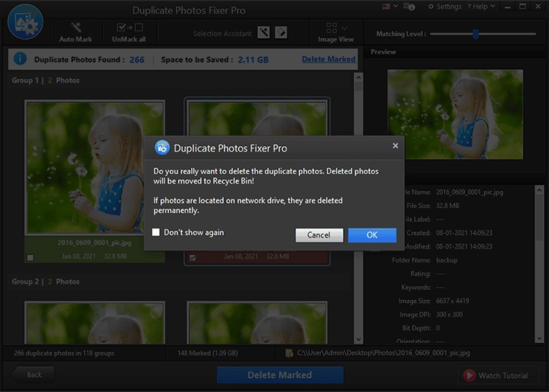This screenshot has width=549, height=392.
Task: Click the UnMark all icon
Action: point(129,27)
